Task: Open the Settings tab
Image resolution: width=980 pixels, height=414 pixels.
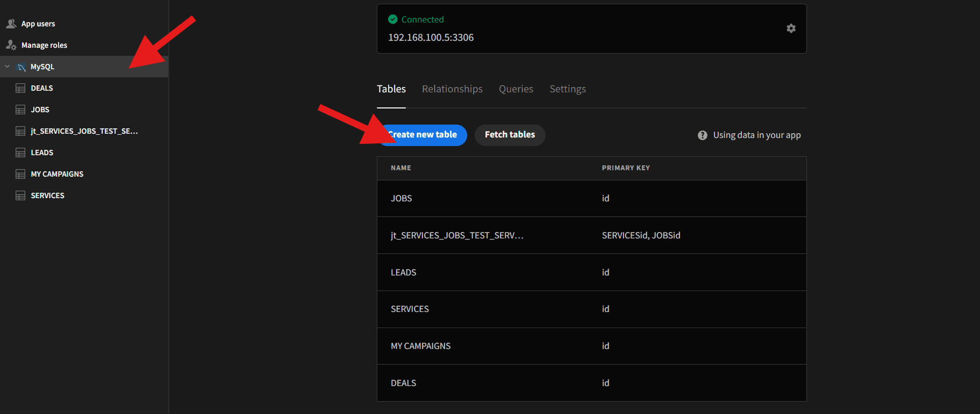Action: click(568, 89)
